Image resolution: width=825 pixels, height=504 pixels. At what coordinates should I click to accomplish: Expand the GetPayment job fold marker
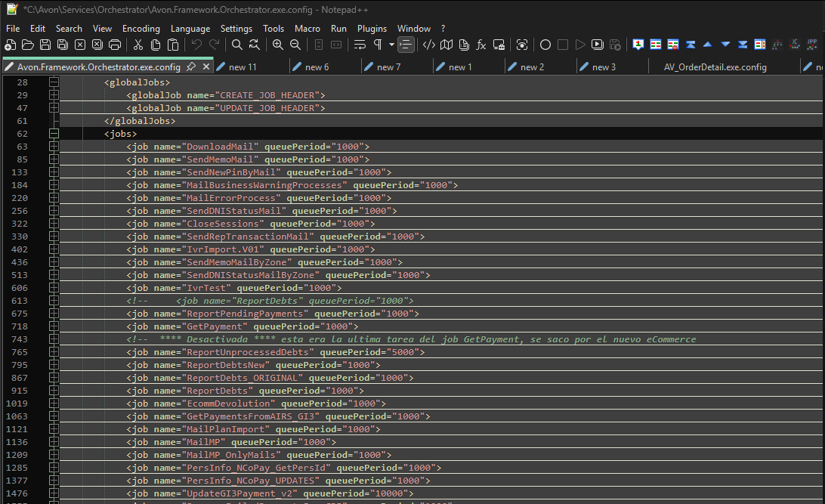coord(54,326)
